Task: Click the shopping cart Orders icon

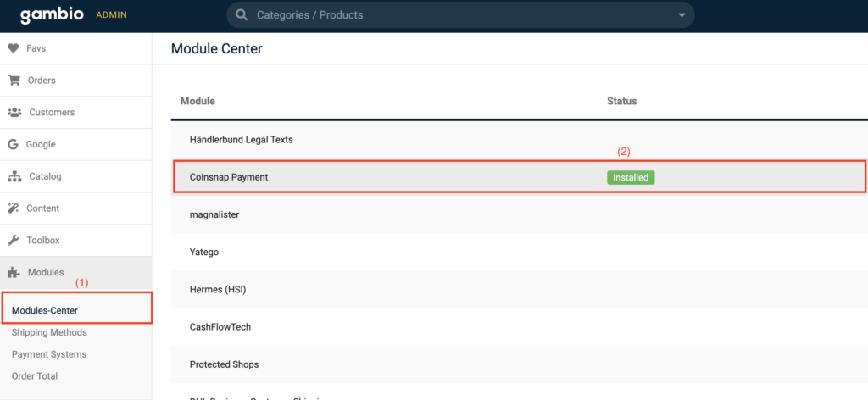Action: coord(14,81)
